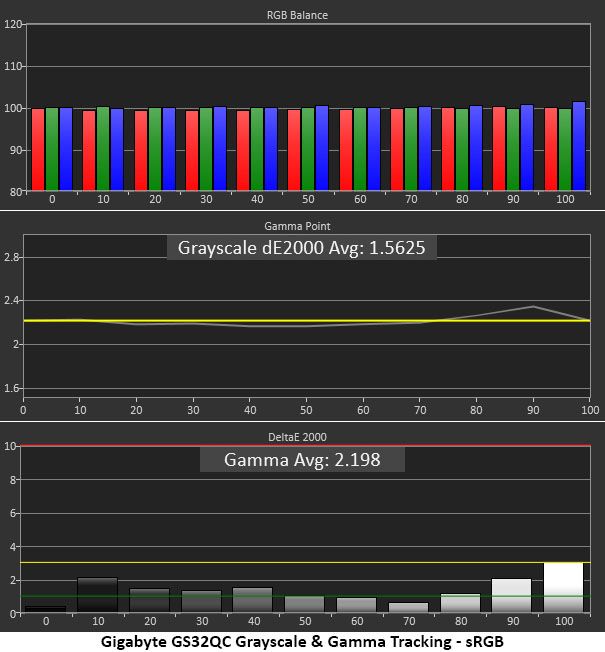
Task: Click the blue bar at 20 in RGB Balance
Action: coord(169,149)
